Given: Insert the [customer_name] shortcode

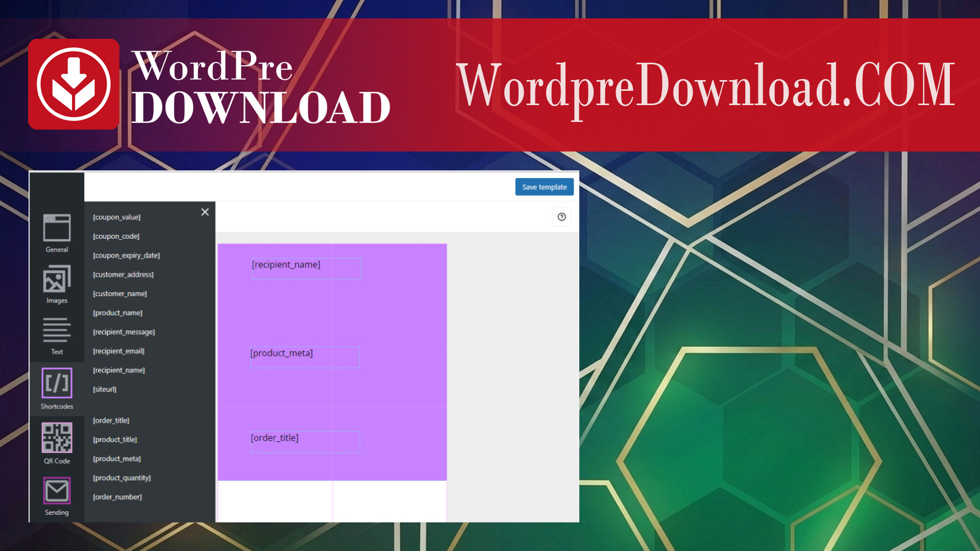Looking at the screenshot, I should 119,293.
